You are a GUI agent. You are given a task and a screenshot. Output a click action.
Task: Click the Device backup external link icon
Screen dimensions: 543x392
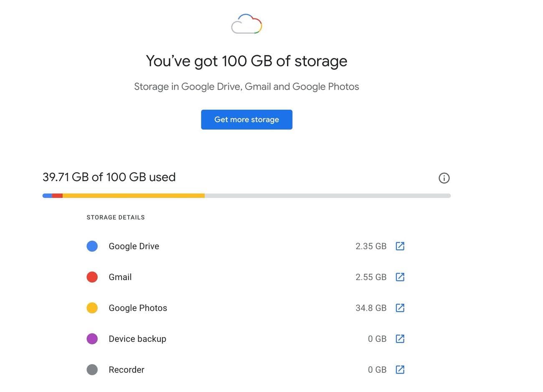pos(400,339)
